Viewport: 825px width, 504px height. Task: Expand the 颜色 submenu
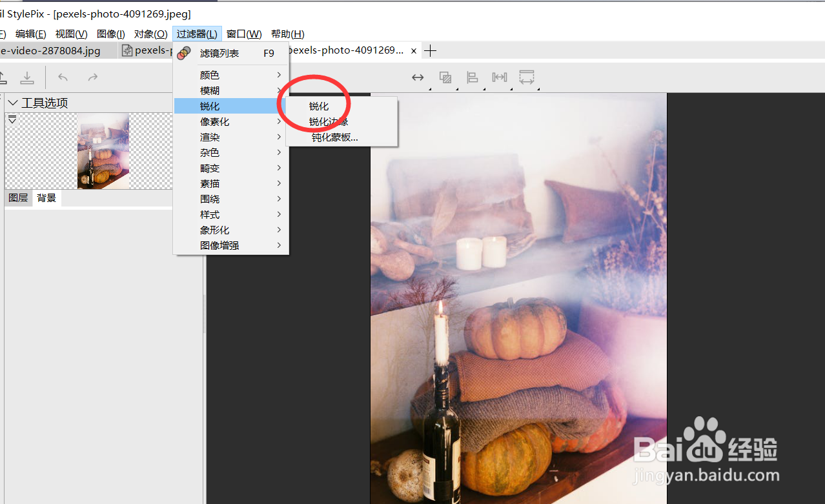231,76
